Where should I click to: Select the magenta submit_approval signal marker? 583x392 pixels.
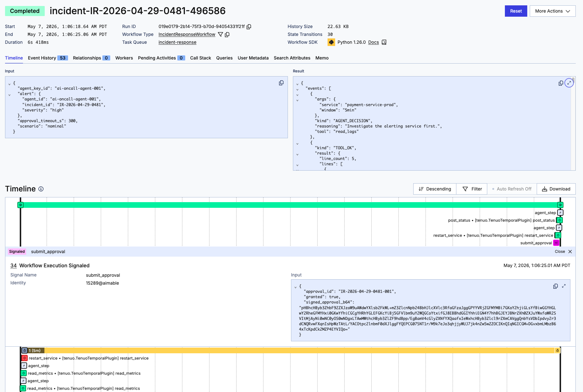click(556, 243)
